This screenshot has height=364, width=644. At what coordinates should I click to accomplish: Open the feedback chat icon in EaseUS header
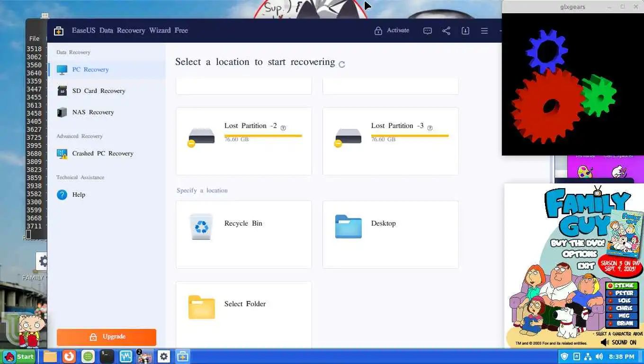tap(427, 31)
